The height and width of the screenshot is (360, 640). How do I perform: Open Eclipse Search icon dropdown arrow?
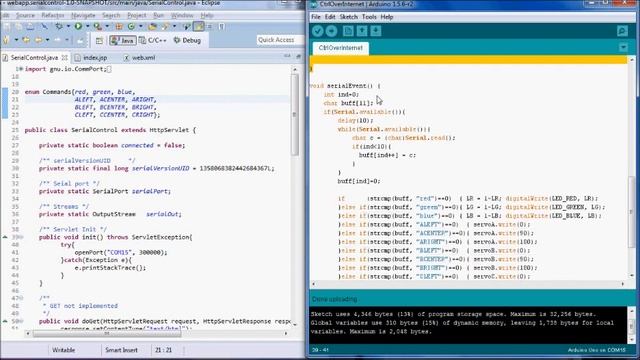(174, 27)
